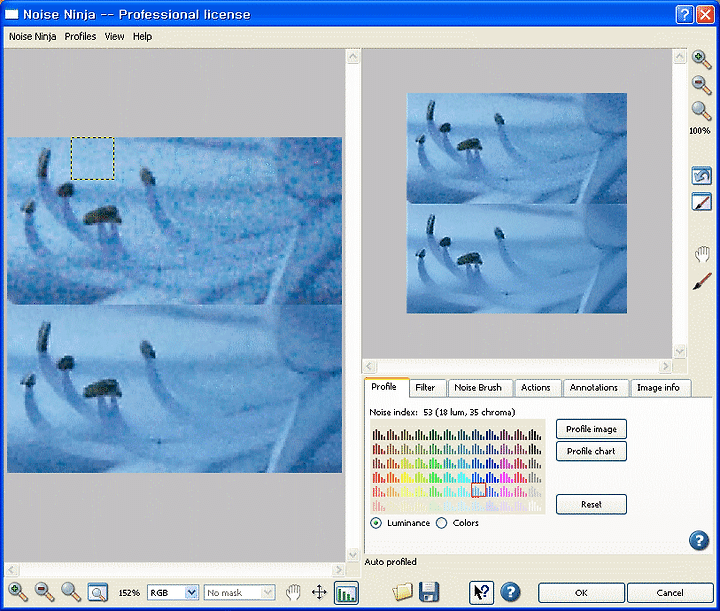The height and width of the screenshot is (611, 720).
Task: Select the hand pan tool on right toolbar
Action: pyautogui.click(x=702, y=254)
